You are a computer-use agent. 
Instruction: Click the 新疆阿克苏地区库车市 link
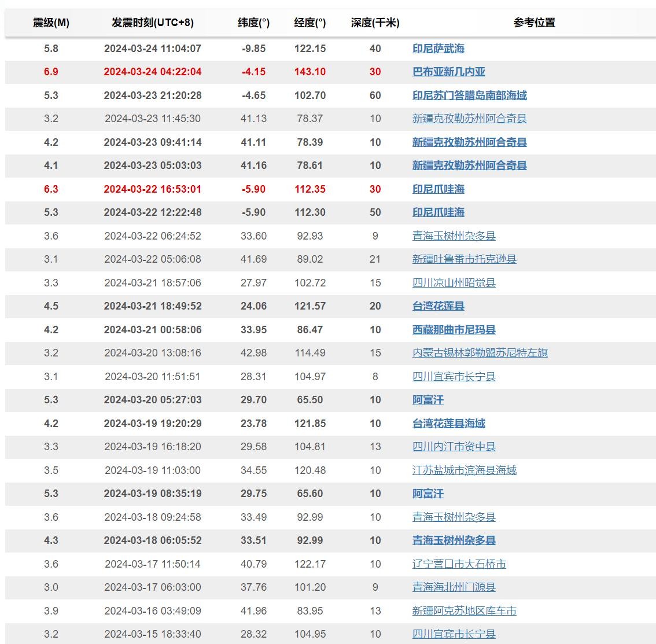(x=464, y=611)
